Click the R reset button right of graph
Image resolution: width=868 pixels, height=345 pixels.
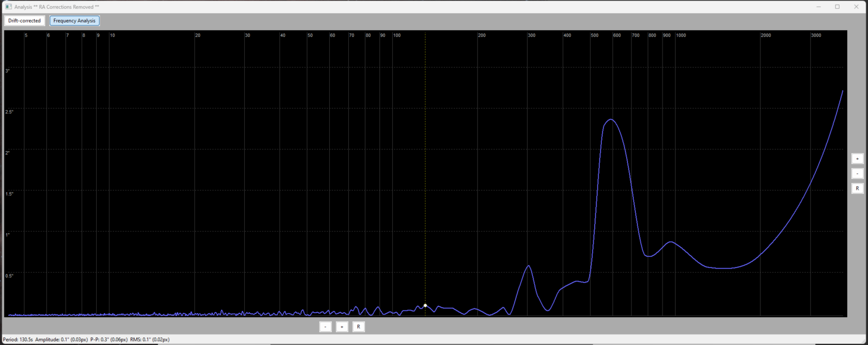tap(857, 189)
